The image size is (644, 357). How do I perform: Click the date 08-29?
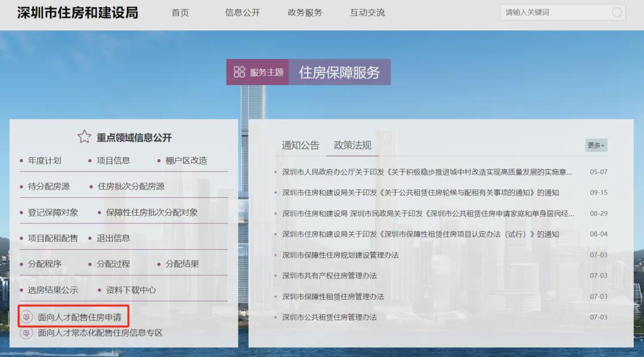(x=599, y=213)
